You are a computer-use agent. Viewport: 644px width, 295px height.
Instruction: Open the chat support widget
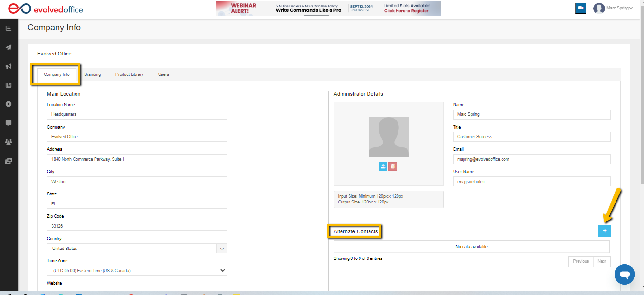[x=625, y=275]
